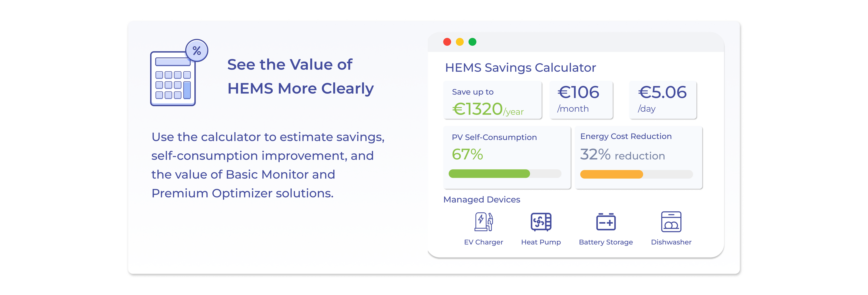Select the Heat Pump device icon
This screenshot has height=295, width=868.
tap(541, 222)
